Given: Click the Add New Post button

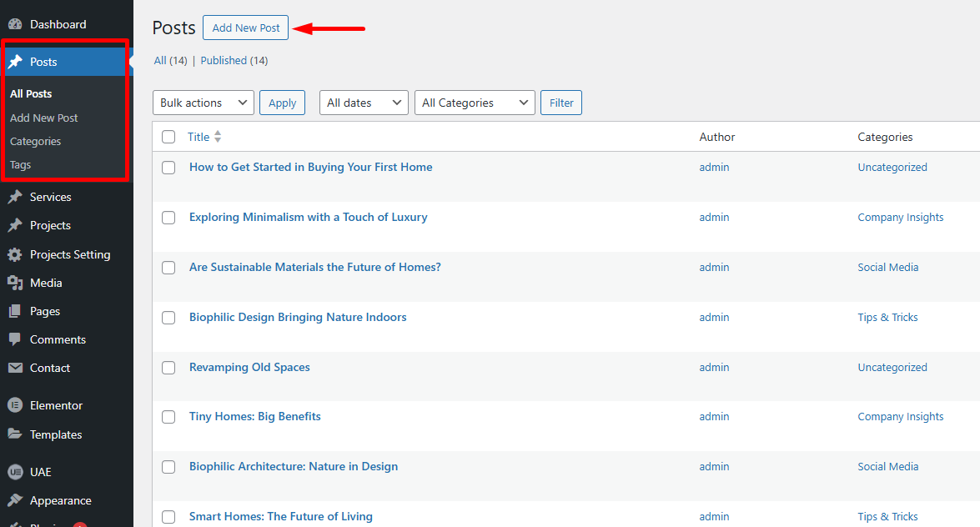Looking at the screenshot, I should (x=246, y=28).
